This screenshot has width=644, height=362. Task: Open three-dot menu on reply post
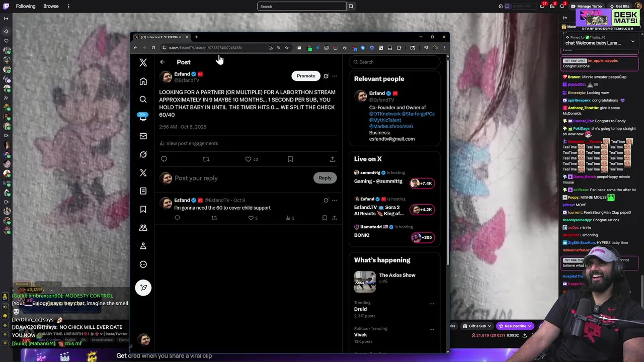pos(335,200)
